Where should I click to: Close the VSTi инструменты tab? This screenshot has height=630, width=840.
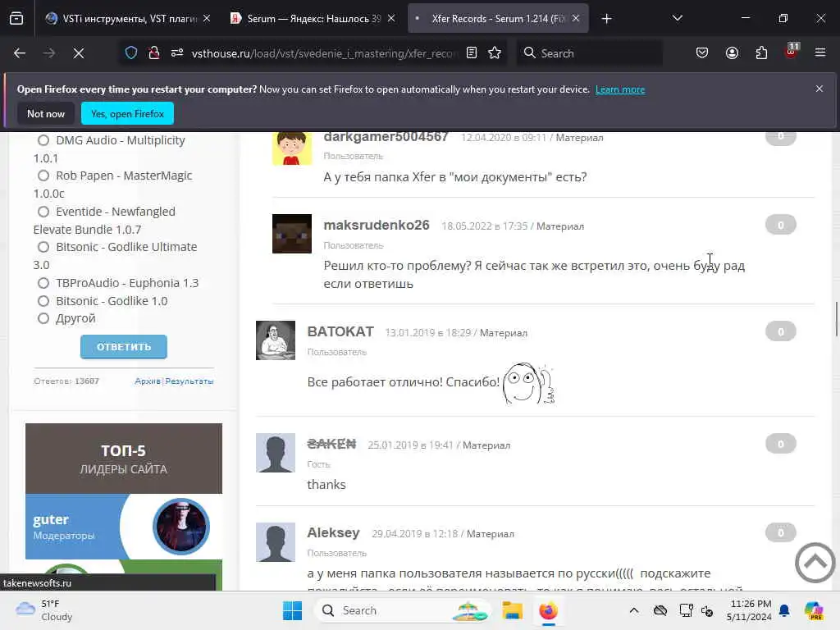[x=207, y=19]
